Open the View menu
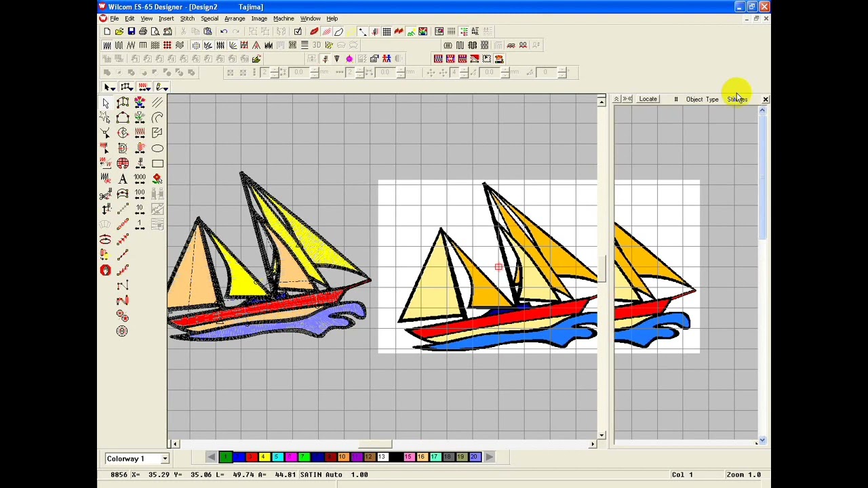Image resolution: width=868 pixels, height=488 pixels. point(146,18)
